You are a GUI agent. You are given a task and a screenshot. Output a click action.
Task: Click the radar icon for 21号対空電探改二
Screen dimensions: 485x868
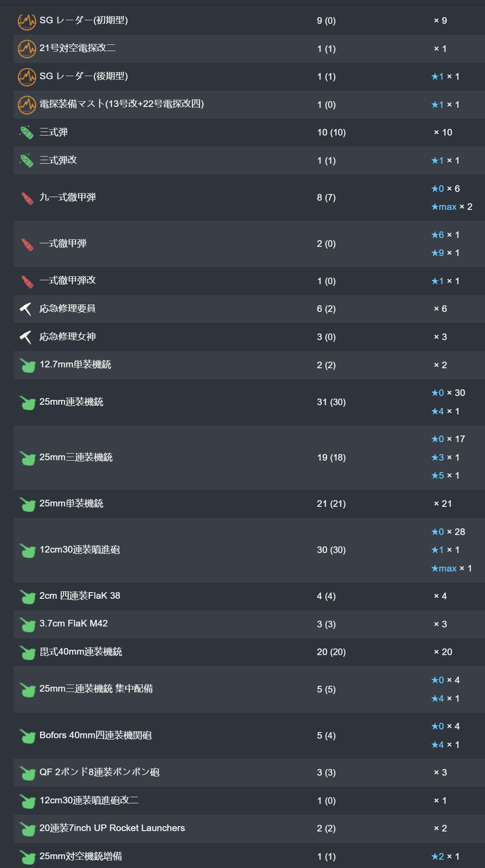click(27, 49)
